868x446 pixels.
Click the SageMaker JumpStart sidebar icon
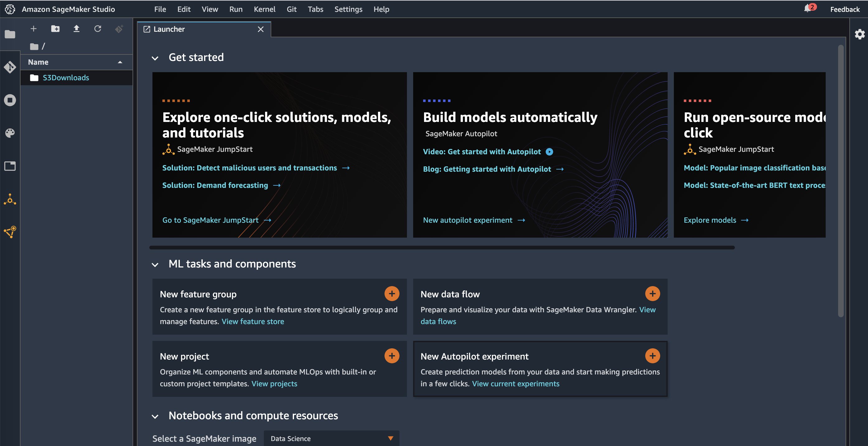pos(10,199)
